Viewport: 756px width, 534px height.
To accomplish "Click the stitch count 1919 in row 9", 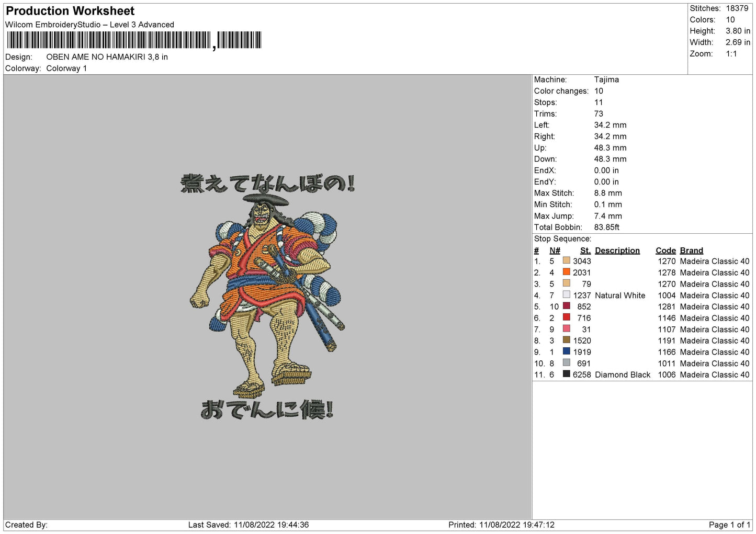I will [x=582, y=352].
